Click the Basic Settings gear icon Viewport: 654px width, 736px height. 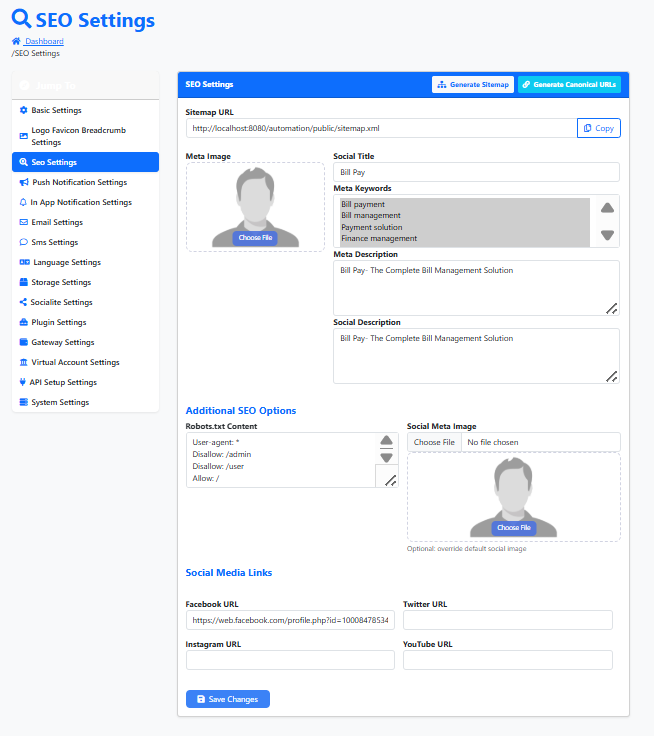(x=23, y=110)
